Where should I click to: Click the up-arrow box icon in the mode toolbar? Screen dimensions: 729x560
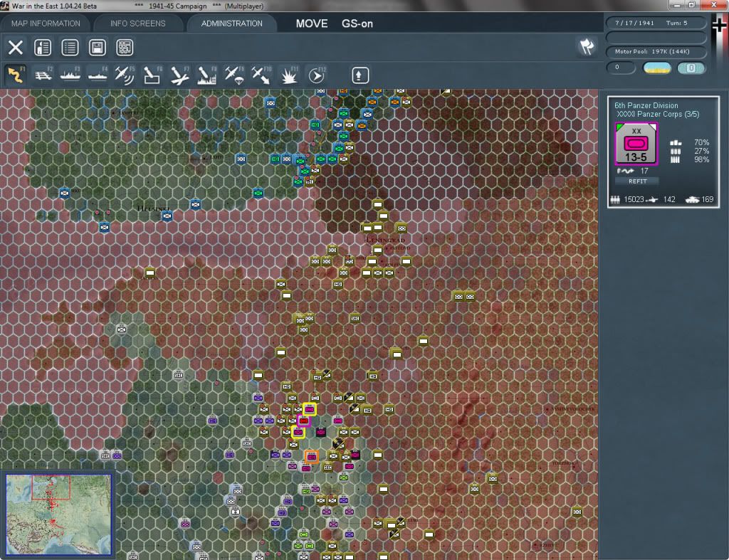tap(360, 75)
